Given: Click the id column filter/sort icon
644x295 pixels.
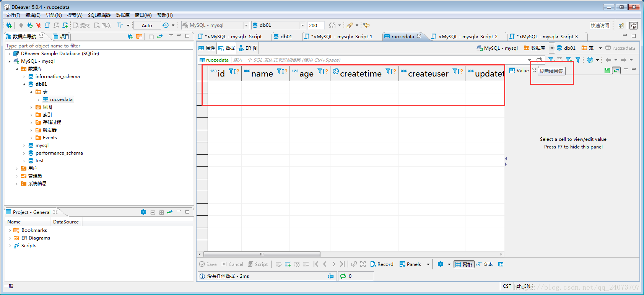Looking at the screenshot, I should 234,71.
